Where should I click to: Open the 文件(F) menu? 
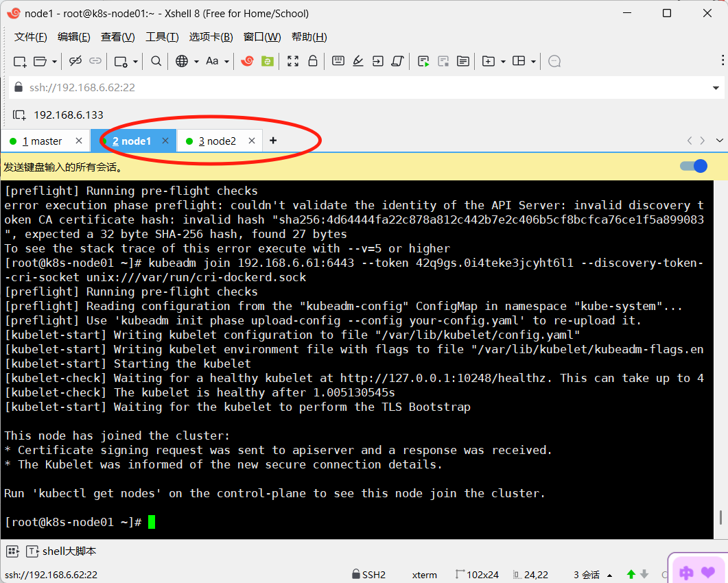coord(31,37)
